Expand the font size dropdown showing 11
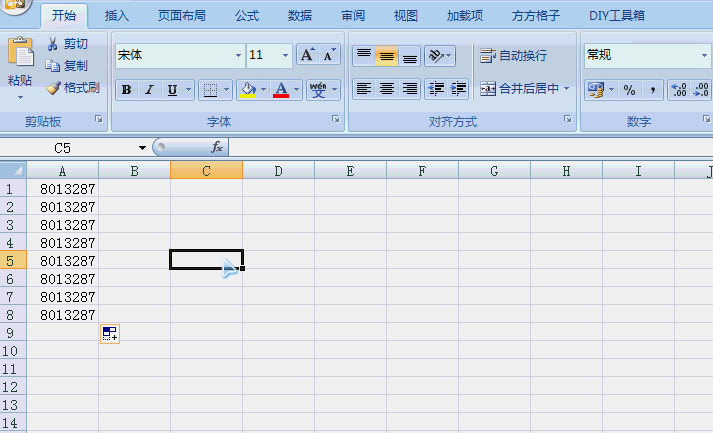 coord(286,55)
